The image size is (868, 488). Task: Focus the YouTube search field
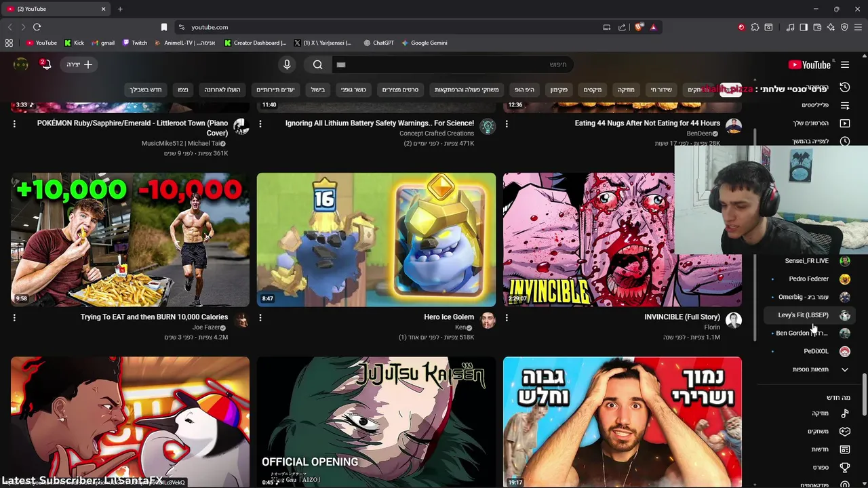point(454,64)
